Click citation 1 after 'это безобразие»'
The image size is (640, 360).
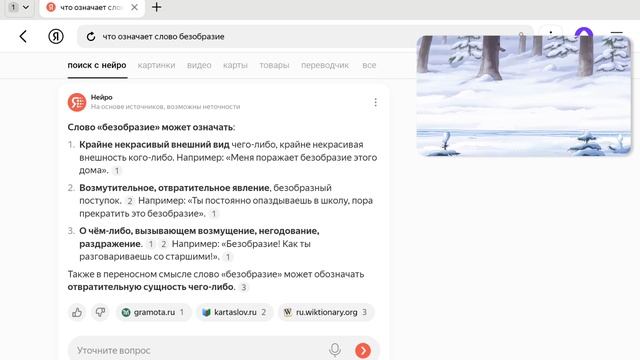tap(213, 214)
